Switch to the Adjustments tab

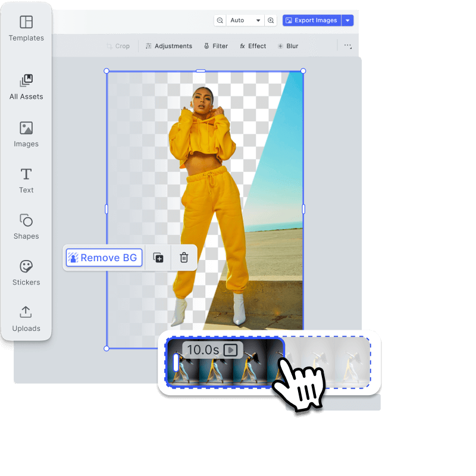click(169, 46)
